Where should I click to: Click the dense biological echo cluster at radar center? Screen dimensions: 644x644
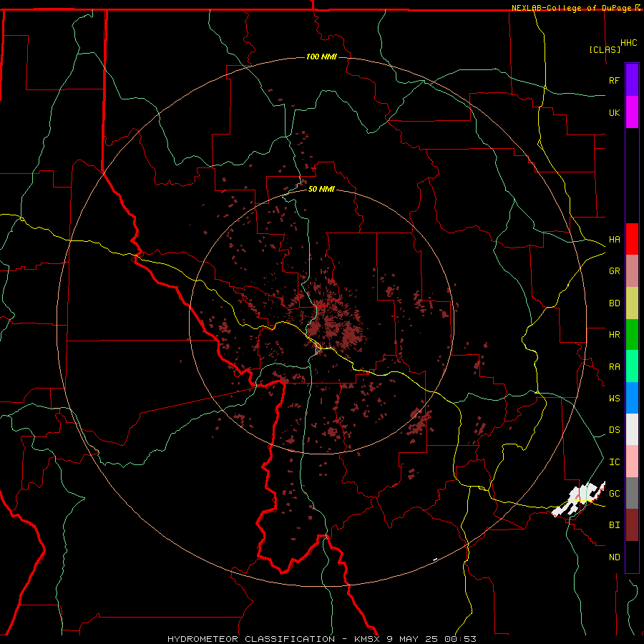(x=333, y=324)
